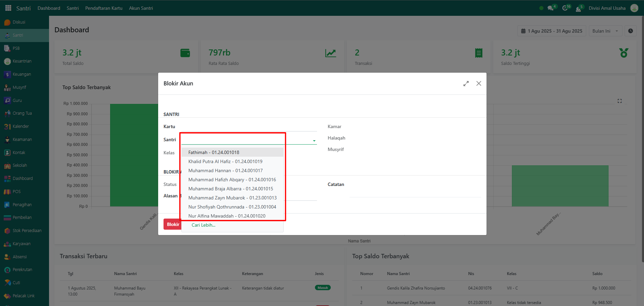Click the Cari Lebih... link
The height and width of the screenshot is (306, 644).
203,225
